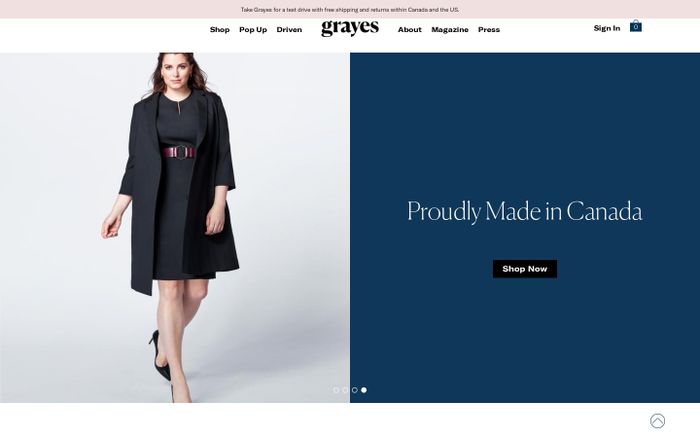
Task: Go to the Magazine page
Action: [450, 29]
